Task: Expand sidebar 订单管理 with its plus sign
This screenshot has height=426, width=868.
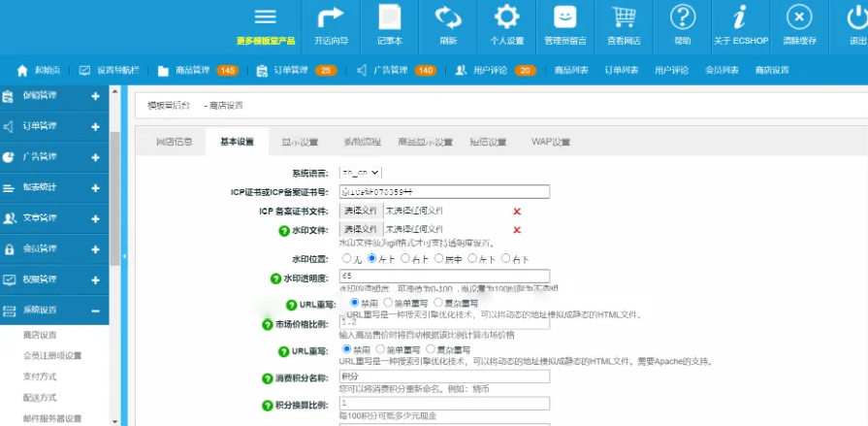Action: [95, 127]
